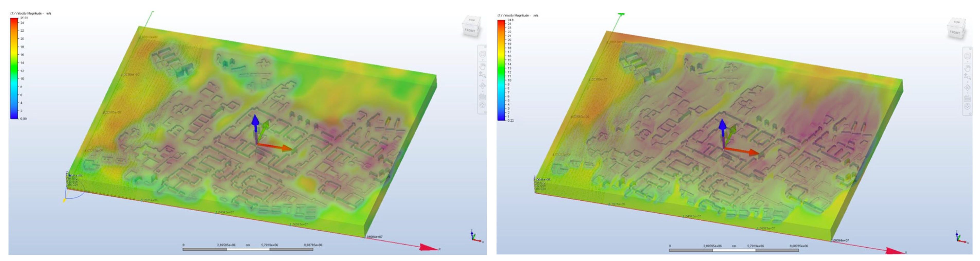980x261 pixels.
Task: Expand the dropdown arrow below left steering wheel icon
Action: pyautogui.click(x=482, y=60)
